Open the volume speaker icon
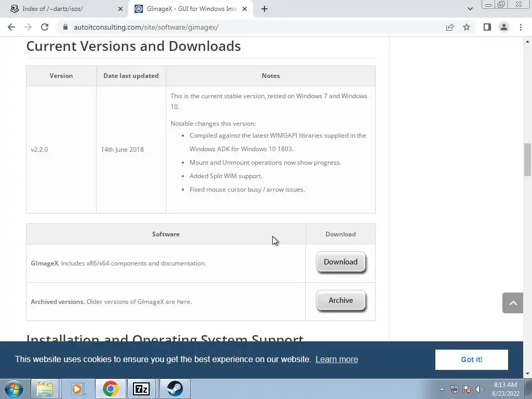Viewport: 532px width, 399px height. [x=480, y=390]
